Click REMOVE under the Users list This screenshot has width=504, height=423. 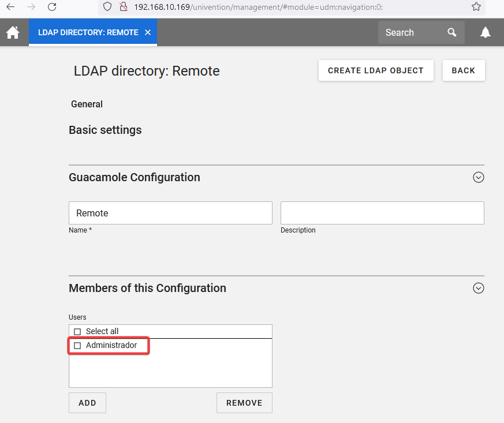(244, 403)
